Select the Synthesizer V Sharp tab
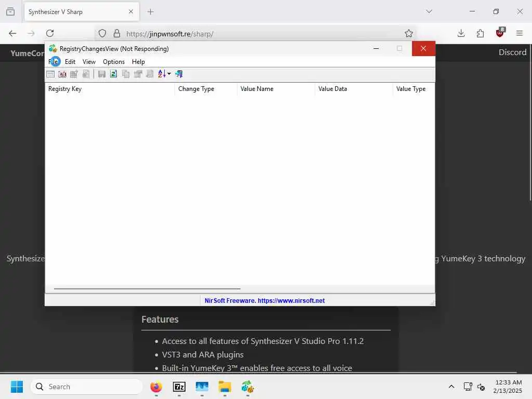The height and width of the screenshot is (399, 532). pyautogui.click(x=82, y=12)
